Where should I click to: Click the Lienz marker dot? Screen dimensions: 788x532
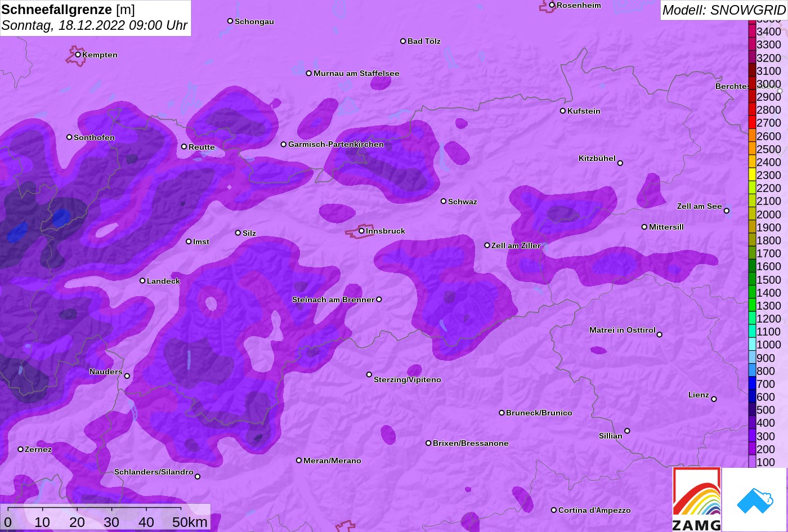[714, 399]
